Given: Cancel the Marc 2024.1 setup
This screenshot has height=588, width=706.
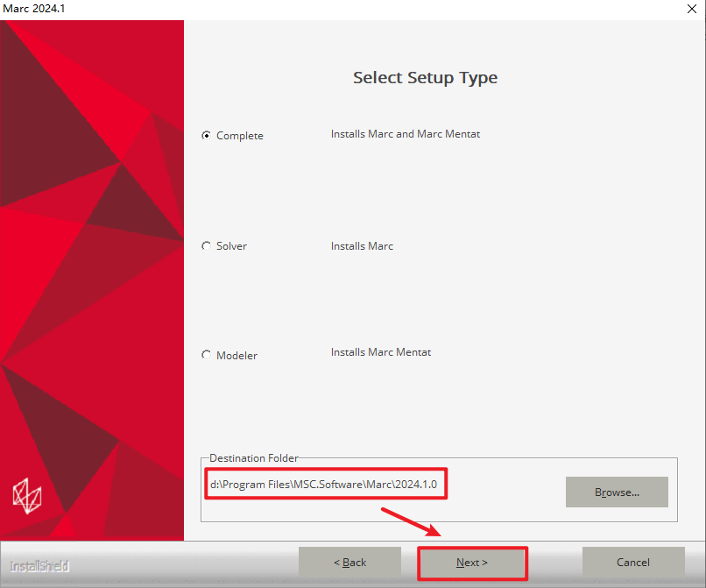Looking at the screenshot, I should point(633,563).
